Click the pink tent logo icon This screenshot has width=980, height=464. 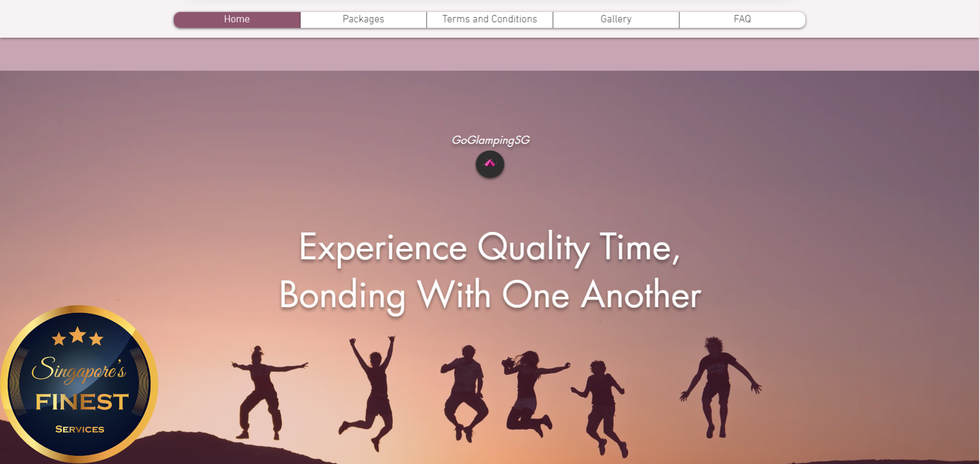click(489, 164)
